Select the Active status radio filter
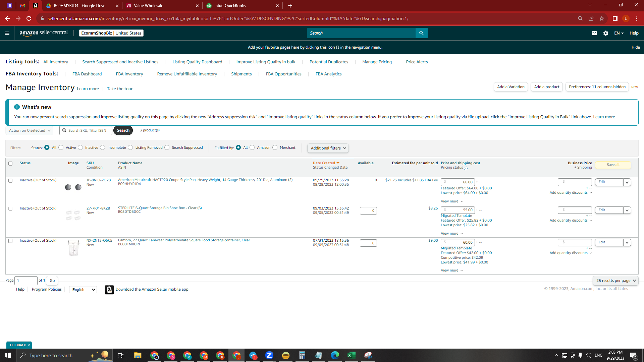 click(61, 147)
